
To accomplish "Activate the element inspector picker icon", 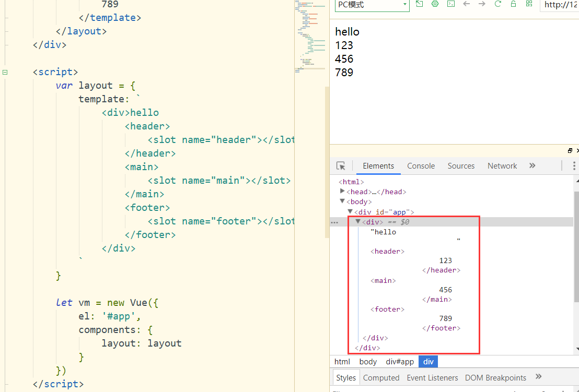I will (x=341, y=166).
